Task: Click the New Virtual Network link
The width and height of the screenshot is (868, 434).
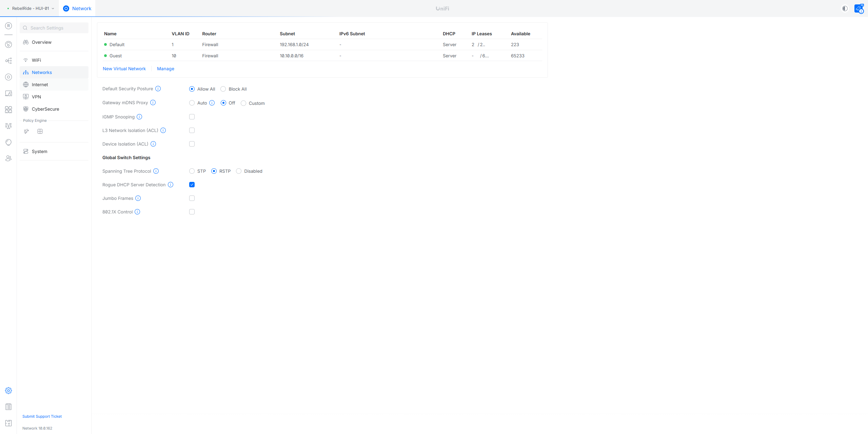Action: tap(124, 69)
